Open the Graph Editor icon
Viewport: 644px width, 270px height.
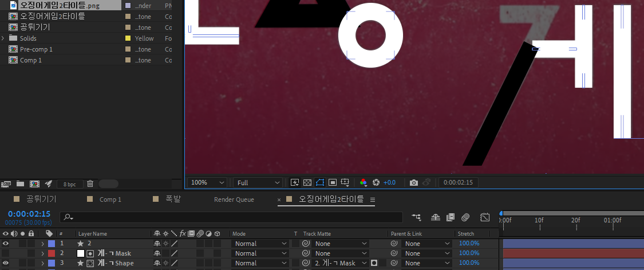(485, 217)
